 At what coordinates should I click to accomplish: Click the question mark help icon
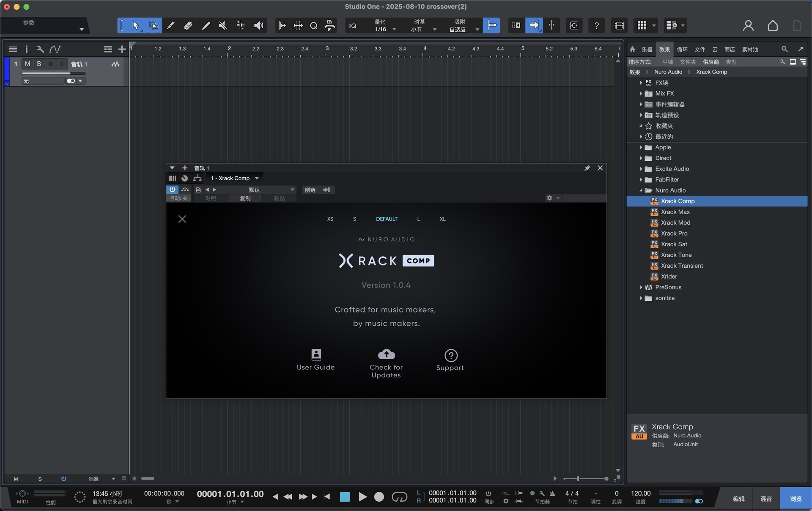pyautogui.click(x=596, y=25)
